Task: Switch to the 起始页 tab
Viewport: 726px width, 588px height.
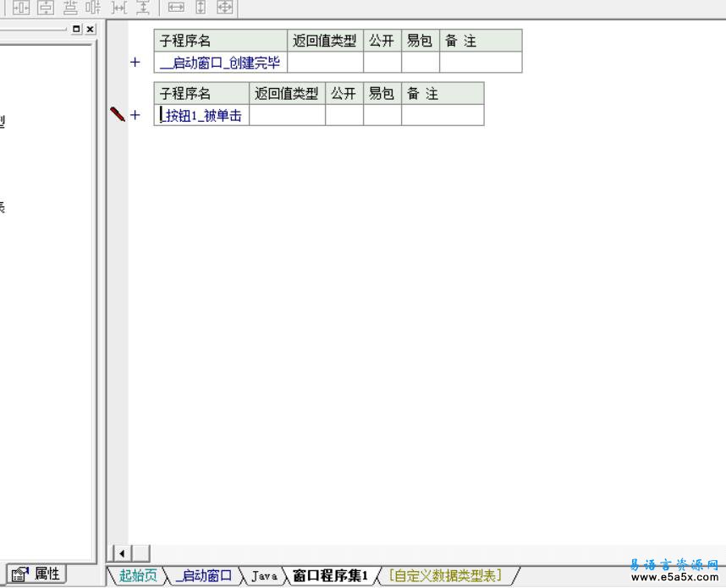Action: [138, 575]
